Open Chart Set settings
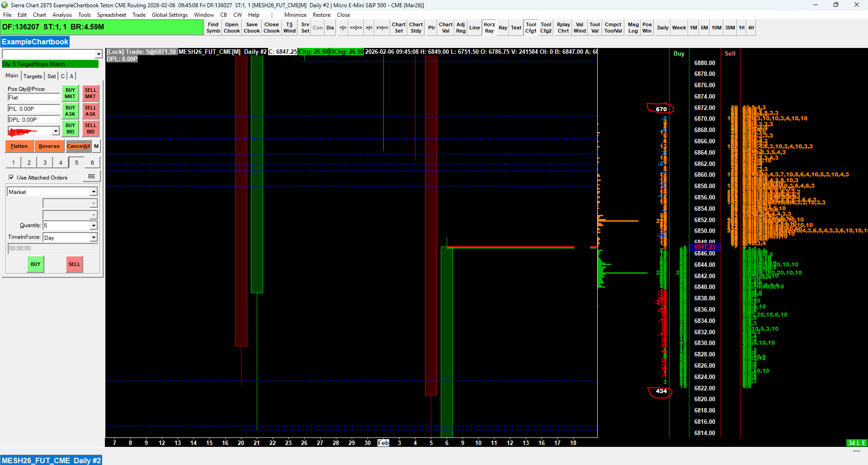Screen dimensions: 868x465 (399, 28)
